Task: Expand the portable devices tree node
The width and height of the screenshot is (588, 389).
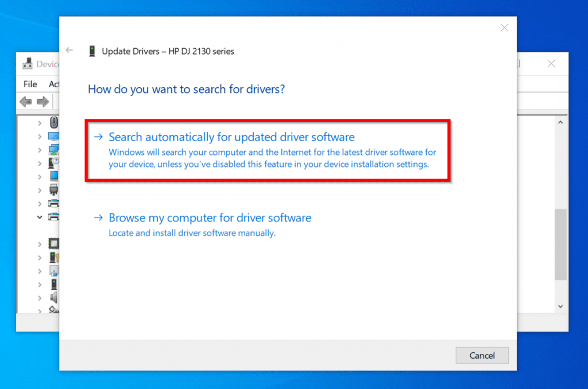Action: pos(40,177)
